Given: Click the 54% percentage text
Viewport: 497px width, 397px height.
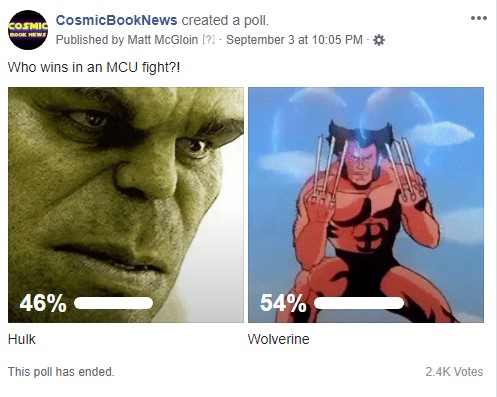Looking at the screenshot, I should pyautogui.click(x=283, y=303).
